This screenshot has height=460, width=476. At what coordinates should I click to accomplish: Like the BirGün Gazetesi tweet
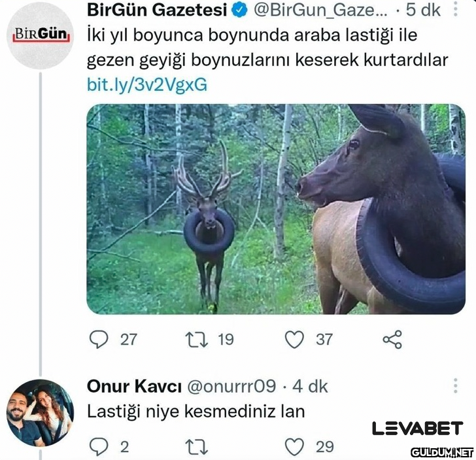pos(294,339)
